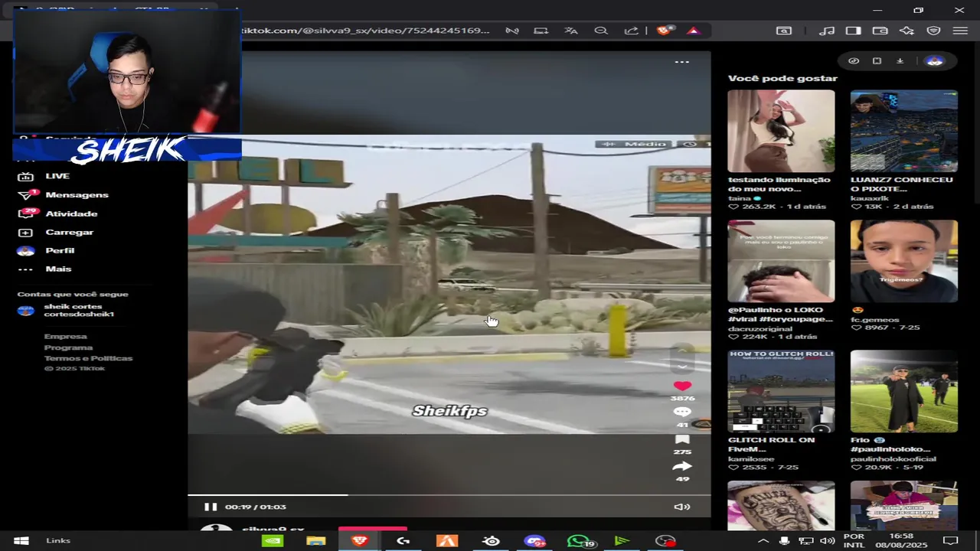Show hidden system tray icons chevron
This screenshot has width=980, height=551.
763,541
